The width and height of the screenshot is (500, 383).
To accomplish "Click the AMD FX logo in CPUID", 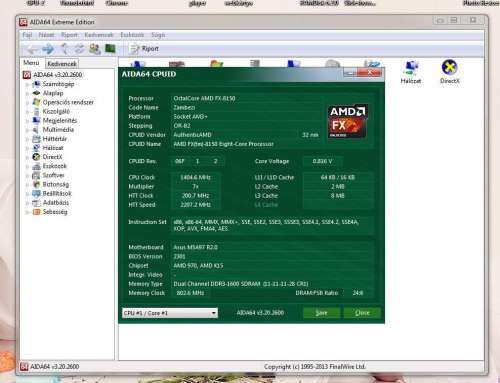I will pyautogui.click(x=348, y=122).
